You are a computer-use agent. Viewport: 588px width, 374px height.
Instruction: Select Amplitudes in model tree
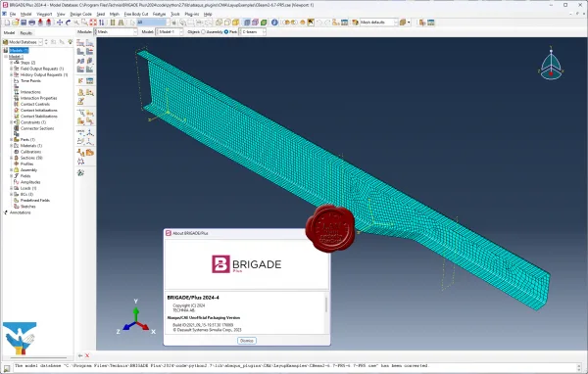click(x=30, y=182)
